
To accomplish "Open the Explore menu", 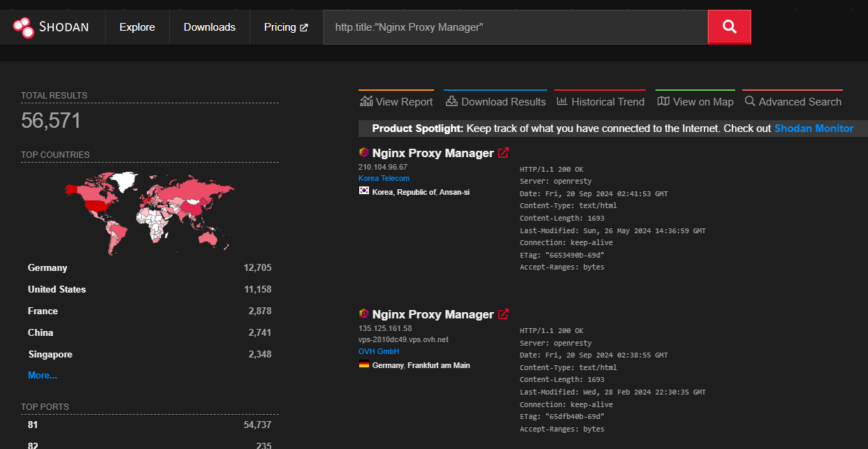I will [137, 27].
